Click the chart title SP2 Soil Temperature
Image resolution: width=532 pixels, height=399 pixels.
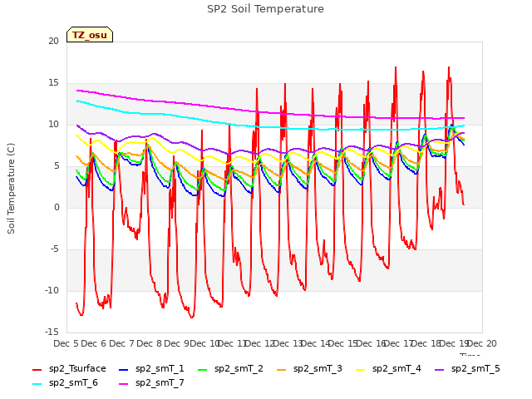coord(265,9)
